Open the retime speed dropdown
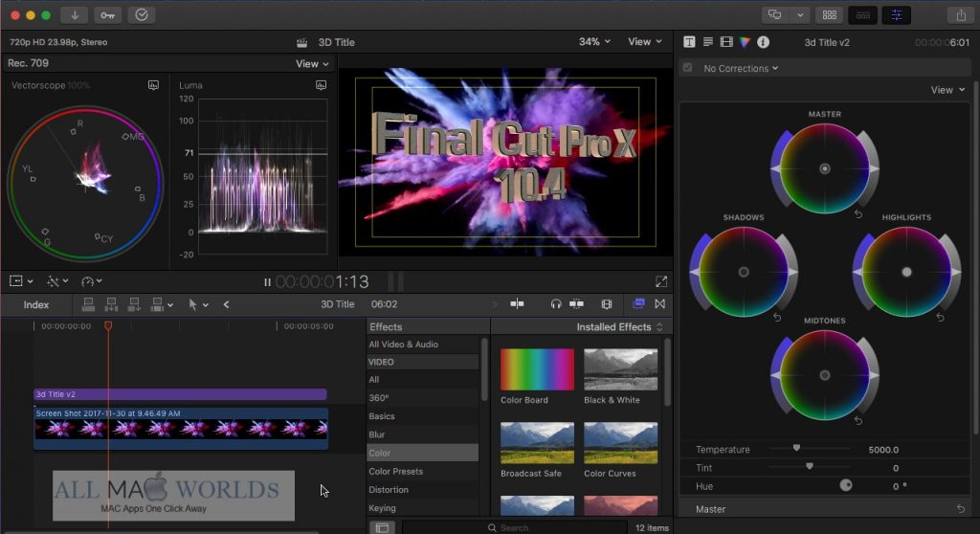Image resolution: width=980 pixels, height=534 pixels. tap(91, 281)
